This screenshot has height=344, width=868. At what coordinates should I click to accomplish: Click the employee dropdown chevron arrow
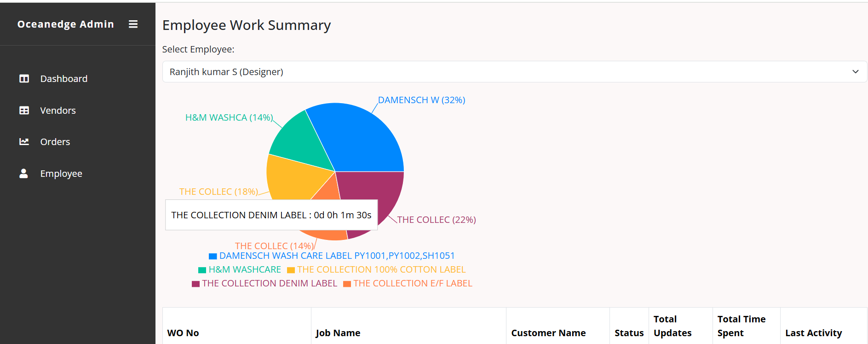tap(855, 72)
